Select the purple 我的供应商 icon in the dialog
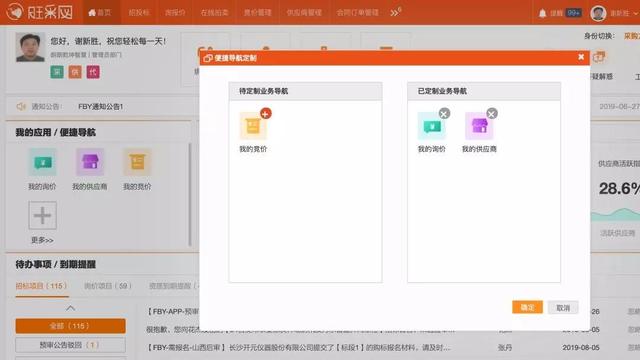This screenshot has width=640, height=360. [x=479, y=126]
